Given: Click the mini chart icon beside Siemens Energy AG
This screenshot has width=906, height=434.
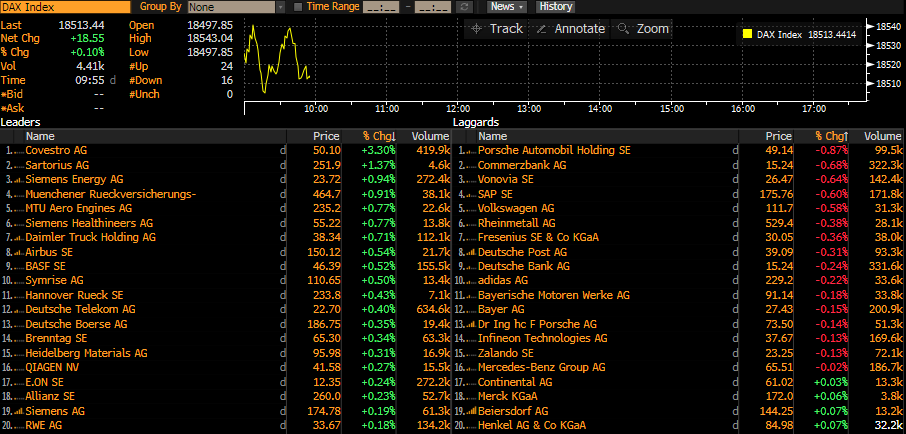Looking at the screenshot, I should 283,178.
